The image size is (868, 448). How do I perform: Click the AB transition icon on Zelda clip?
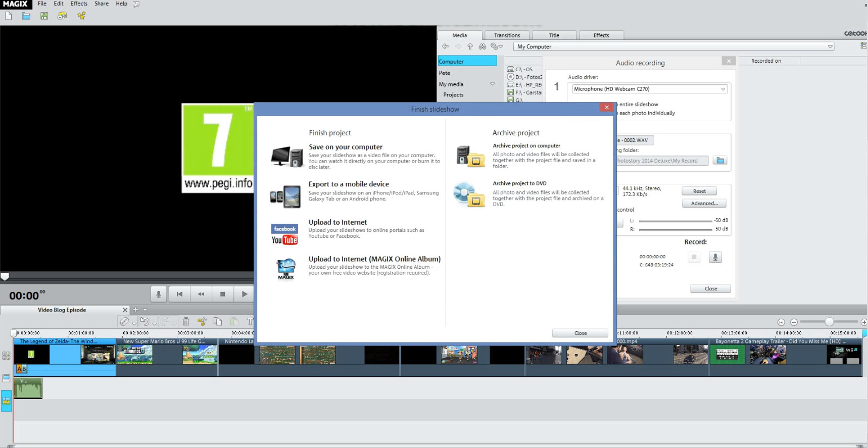(22, 369)
